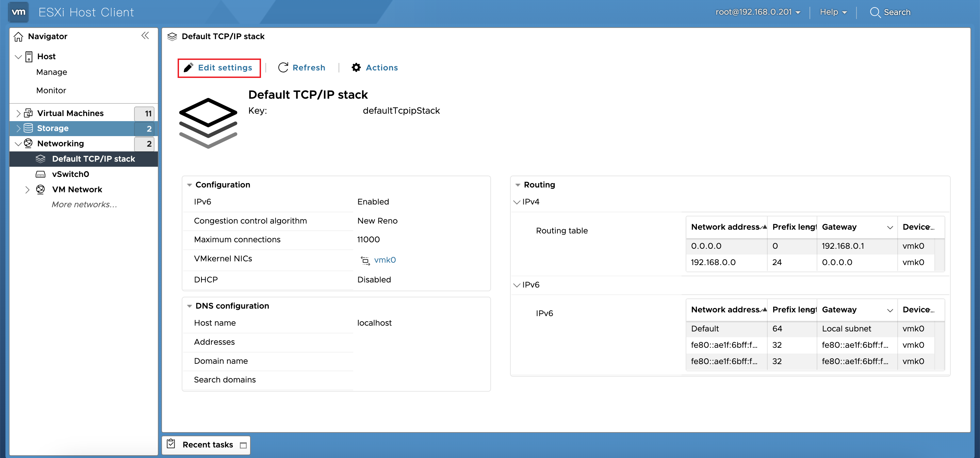Sort IPv4 table by Network address
980x458 pixels.
pos(726,227)
